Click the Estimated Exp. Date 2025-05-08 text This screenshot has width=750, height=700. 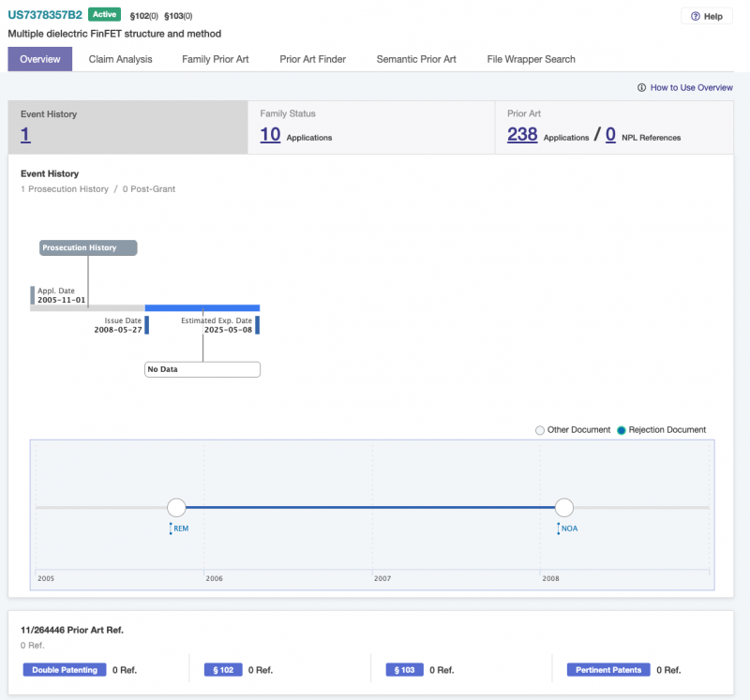[x=217, y=325]
